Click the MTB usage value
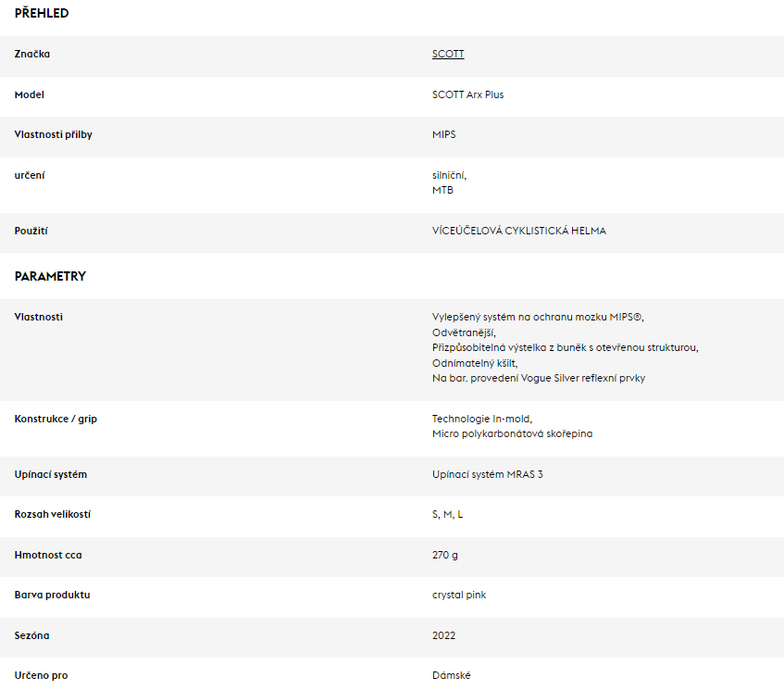The height and width of the screenshot is (690, 784). pos(442,190)
